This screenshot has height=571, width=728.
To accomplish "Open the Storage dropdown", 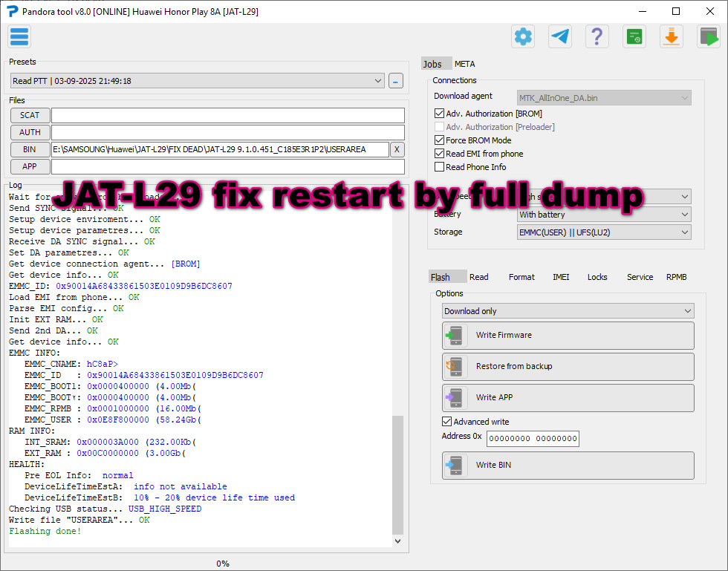I will pyautogui.click(x=604, y=232).
